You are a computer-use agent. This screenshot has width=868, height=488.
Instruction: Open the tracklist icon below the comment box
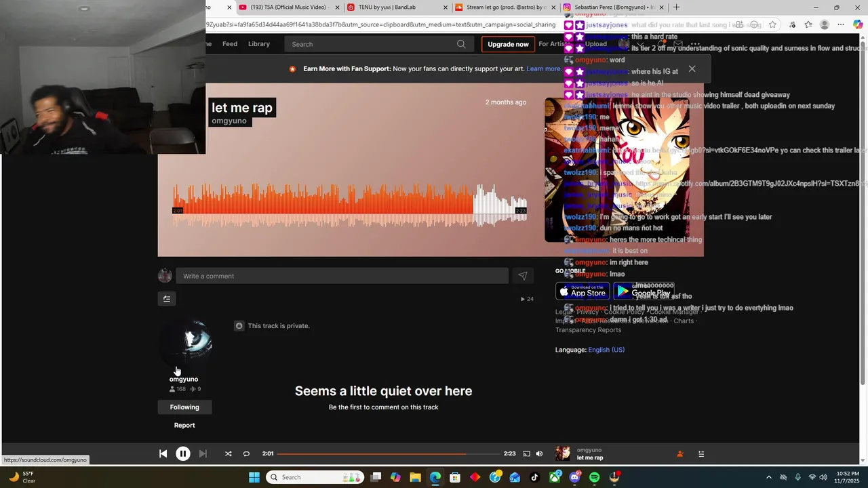click(167, 298)
